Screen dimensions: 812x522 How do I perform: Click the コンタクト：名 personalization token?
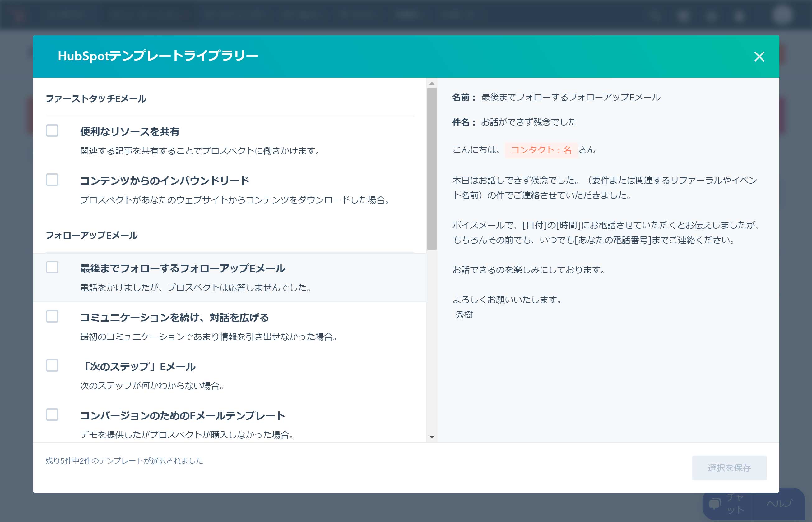coord(541,150)
